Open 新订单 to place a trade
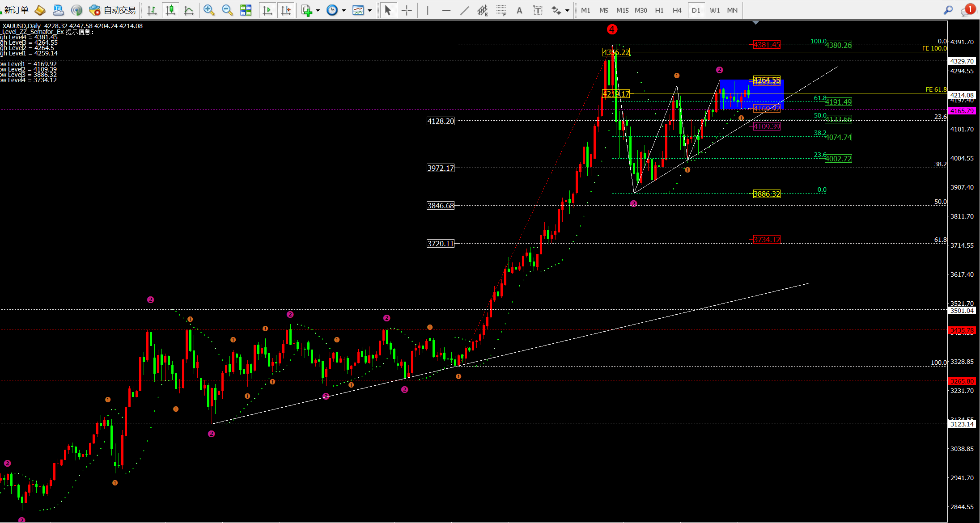This screenshot has height=523, width=980. point(16,10)
